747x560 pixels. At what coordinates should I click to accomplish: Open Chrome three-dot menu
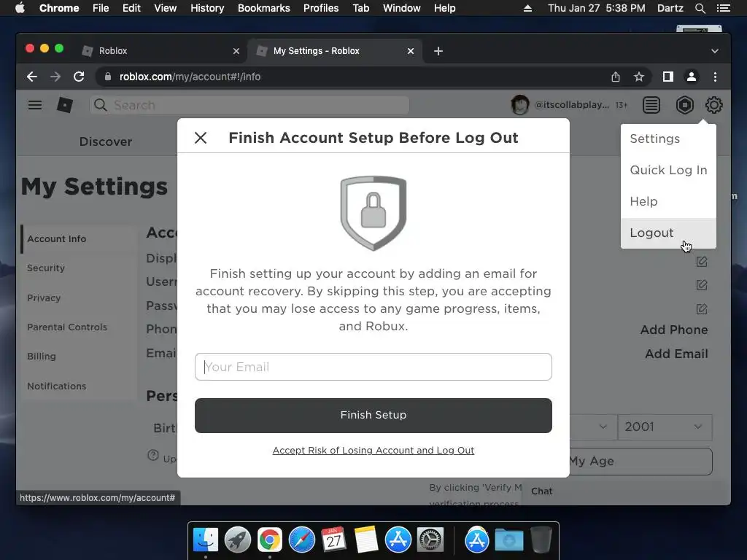(x=715, y=77)
